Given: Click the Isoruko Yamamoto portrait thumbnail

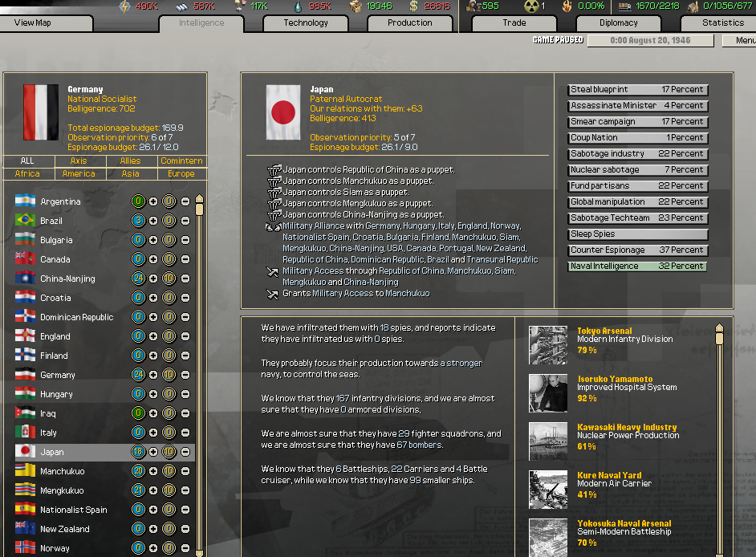Looking at the screenshot, I should (x=548, y=393).
